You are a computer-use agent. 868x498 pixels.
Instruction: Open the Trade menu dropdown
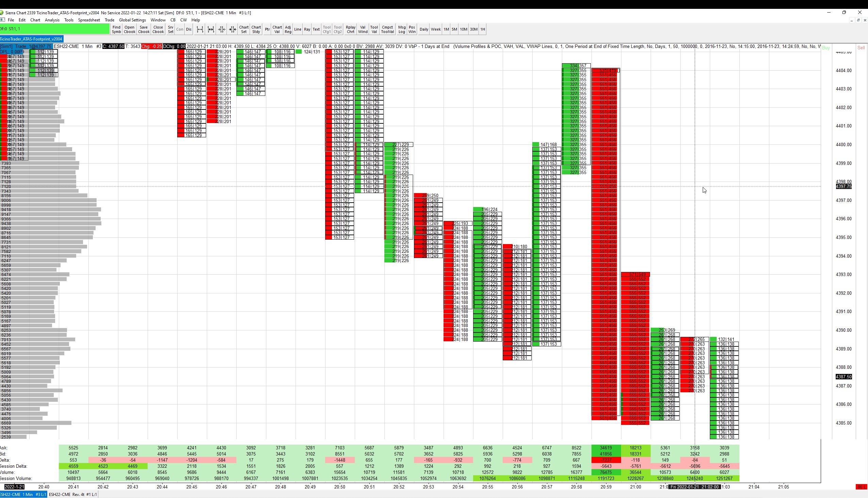110,20
